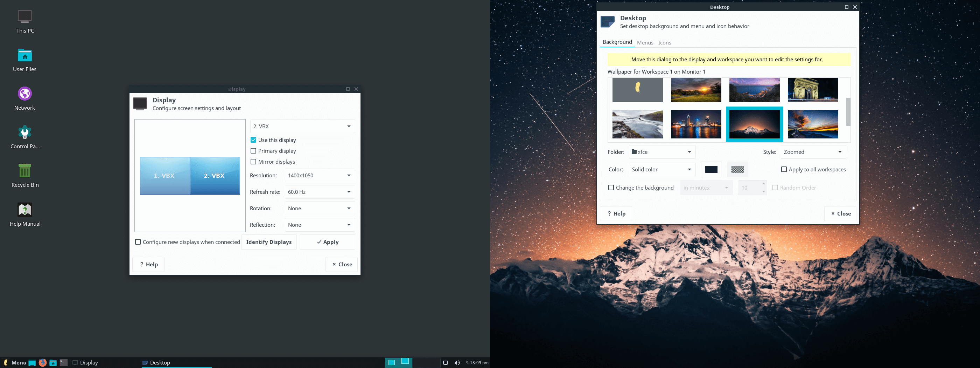The image size is (980, 368).
Task: Expand the Rotation dropdown
Action: click(x=320, y=209)
